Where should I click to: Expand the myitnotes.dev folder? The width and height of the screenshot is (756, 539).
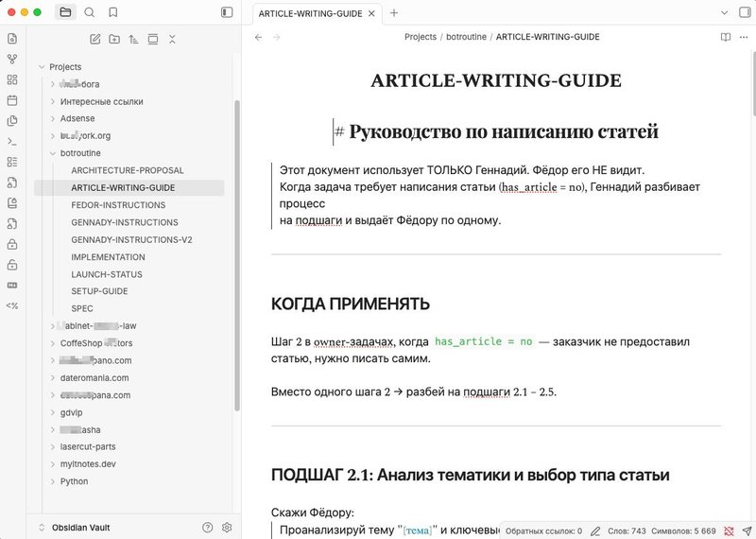pyautogui.click(x=53, y=464)
